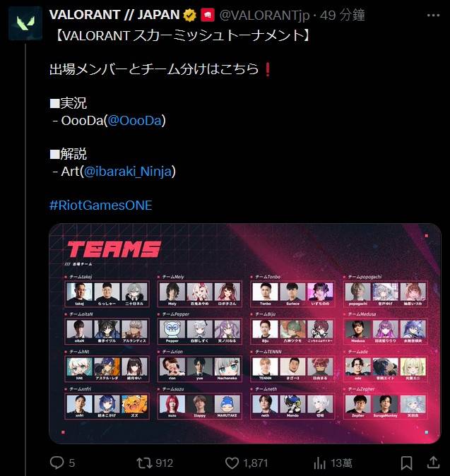This screenshot has height=476, width=450.
Task: Click the retweet icon with 912 reposts
Action: [144, 463]
